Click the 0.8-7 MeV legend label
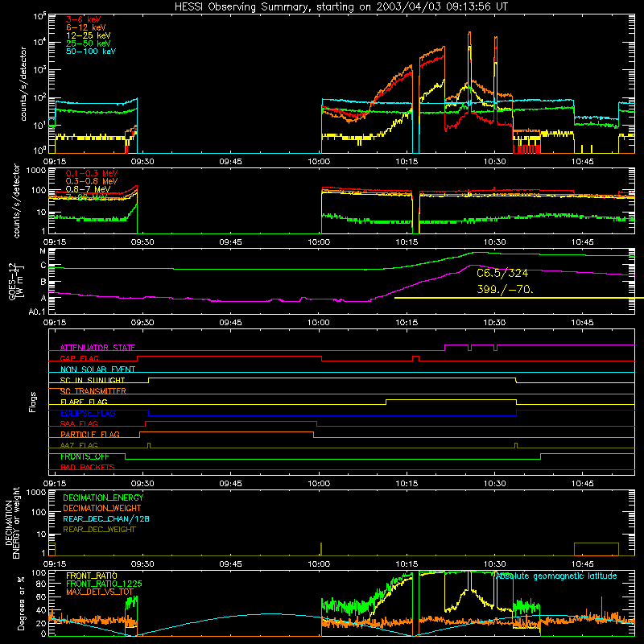Image resolution: width=644 pixels, height=644 pixels. pos(88,189)
